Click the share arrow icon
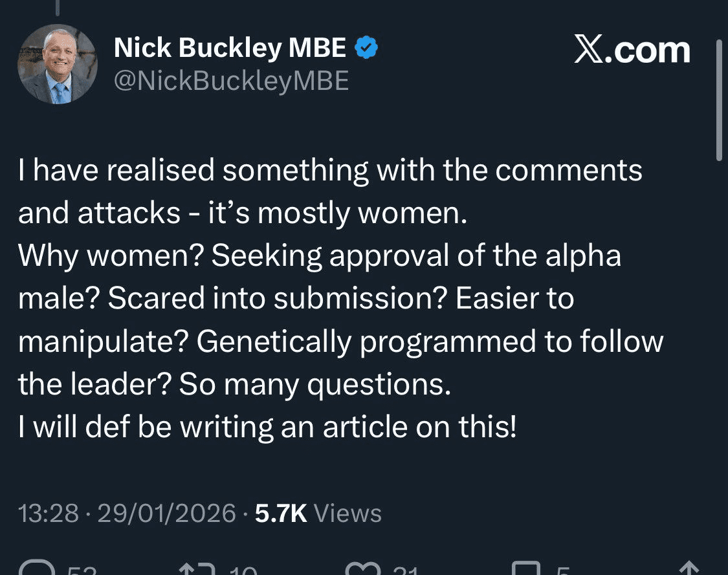Image resolution: width=728 pixels, height=575 pixels. (x=690, y=569)
